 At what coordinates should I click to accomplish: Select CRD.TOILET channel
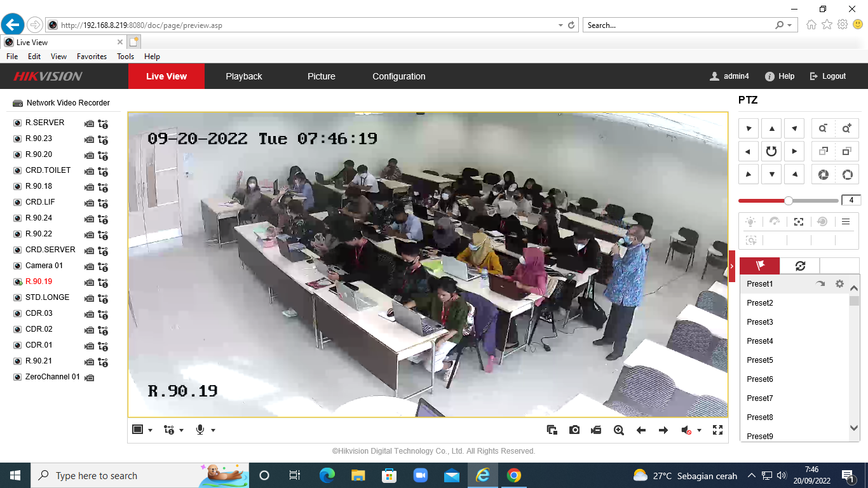(x=48, y=170)
